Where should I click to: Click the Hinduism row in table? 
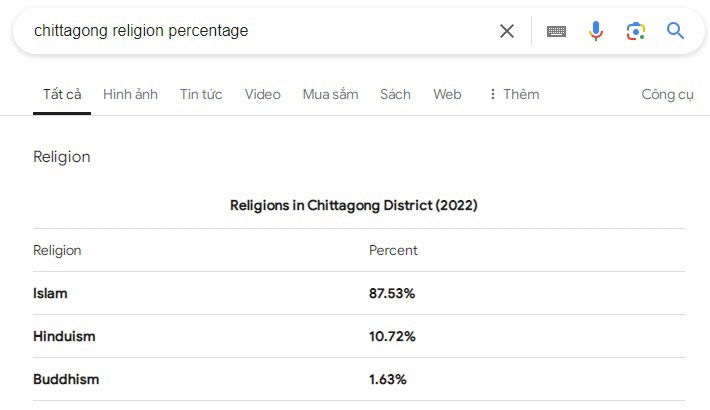(x=64, y=337)
